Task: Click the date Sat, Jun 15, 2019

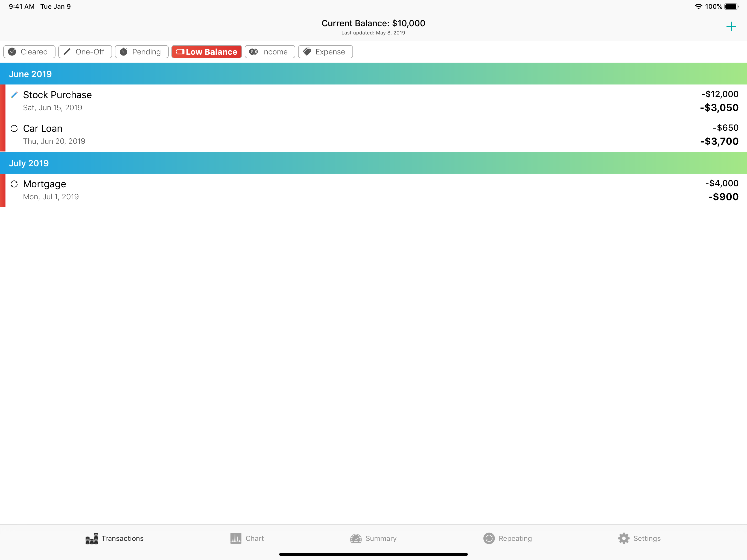Action: 53,107
